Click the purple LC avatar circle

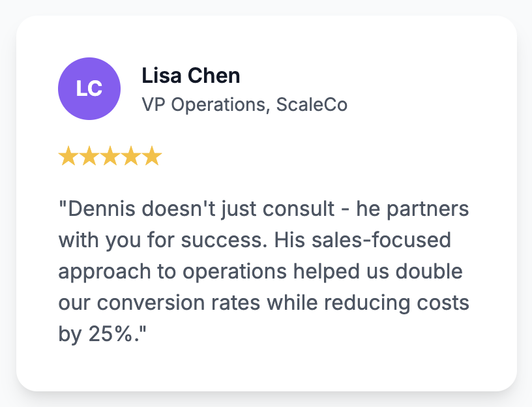[x=89, y=89]
